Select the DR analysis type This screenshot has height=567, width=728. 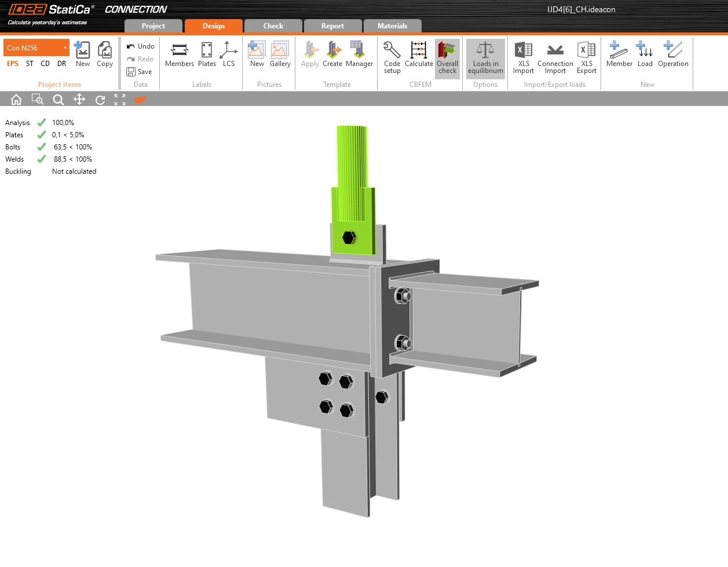pos(61,64)
